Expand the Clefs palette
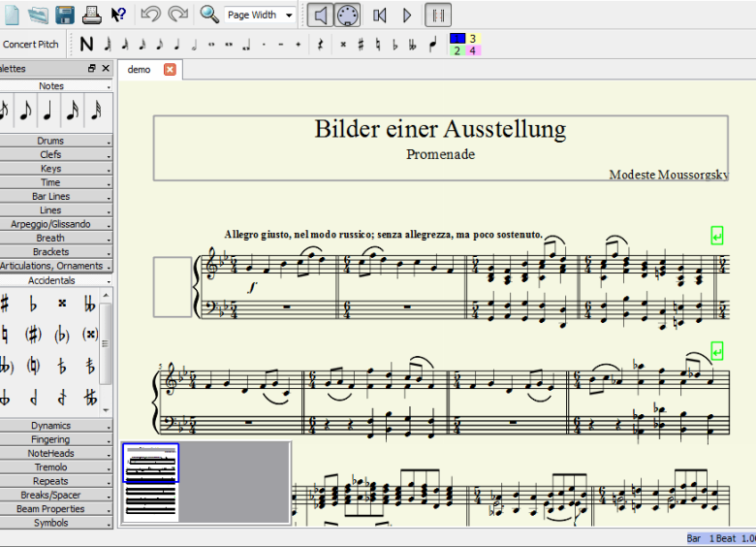The image size is (756, 547). coord(51,155)
